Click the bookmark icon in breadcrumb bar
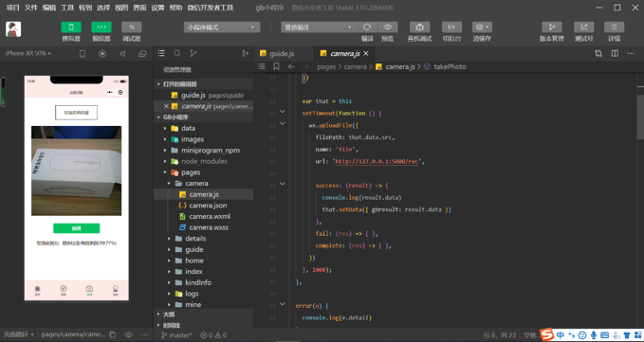Screen dimensions: 644x342 click(x=276, y=66)
